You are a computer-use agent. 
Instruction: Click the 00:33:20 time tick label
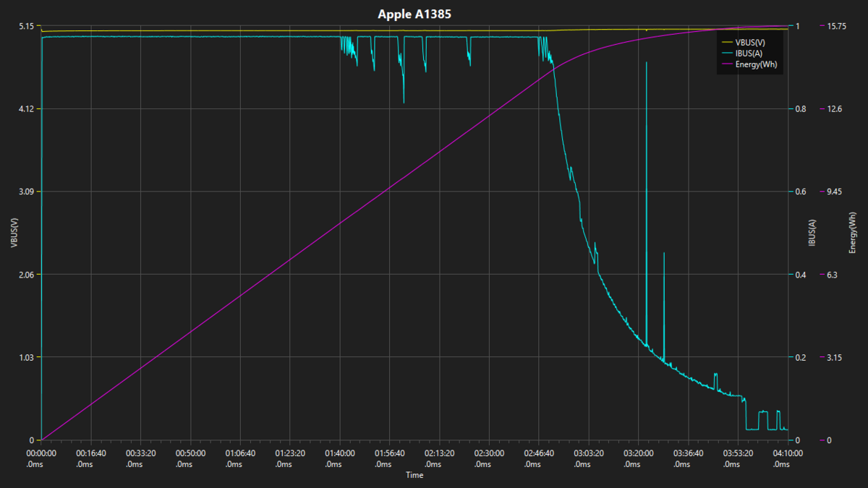tap(140, 453)
